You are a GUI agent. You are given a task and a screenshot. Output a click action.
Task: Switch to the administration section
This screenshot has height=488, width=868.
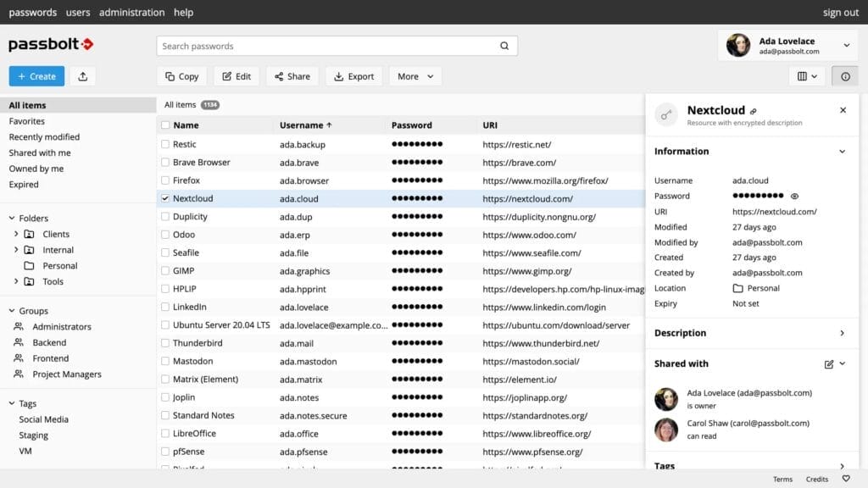tap(132, 12)
